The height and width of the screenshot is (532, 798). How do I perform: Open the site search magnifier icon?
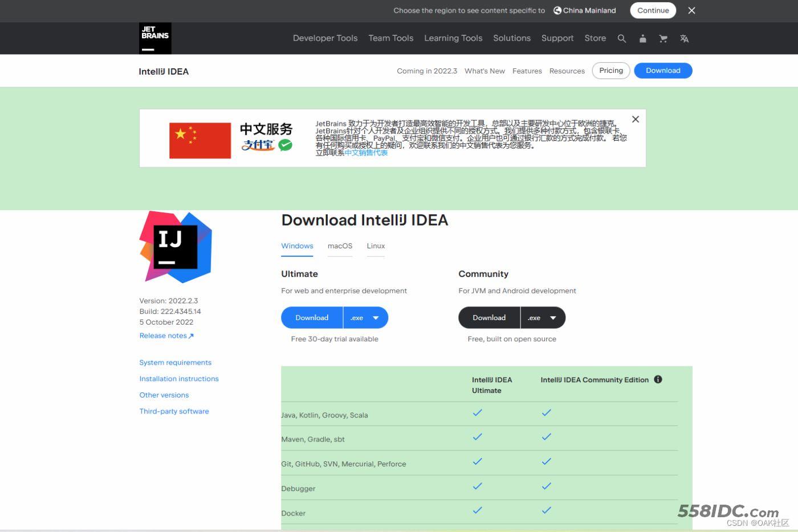[622, 39]
